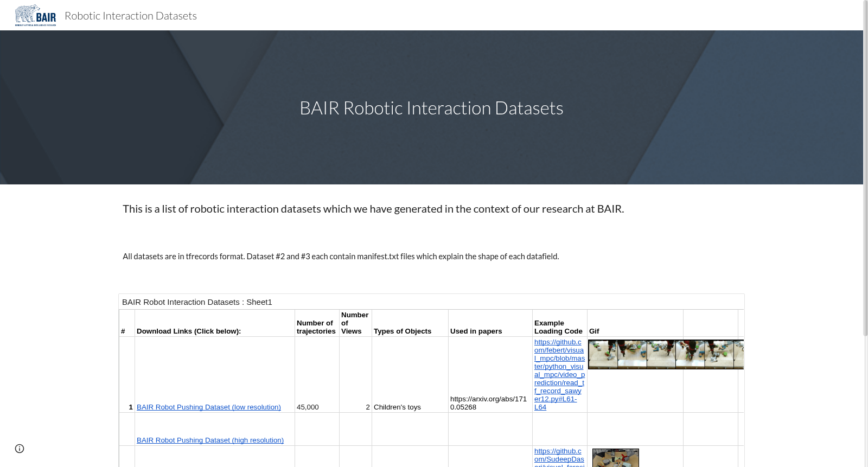Click the BAIR logo icon

tap(35, 15)
